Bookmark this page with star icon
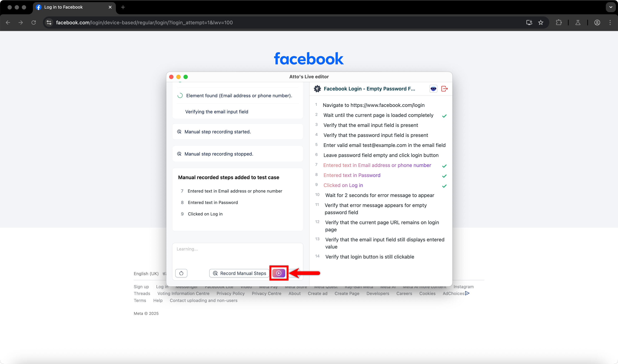Image resolution: width=618 pixels, height=364 pixels. tap(540, 23)
